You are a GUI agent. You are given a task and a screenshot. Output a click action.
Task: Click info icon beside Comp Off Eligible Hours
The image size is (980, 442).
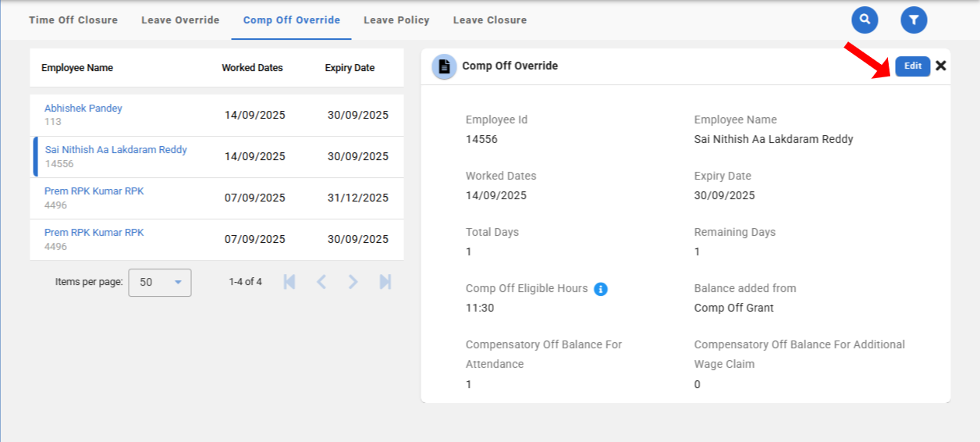click(x=601, y=289)
